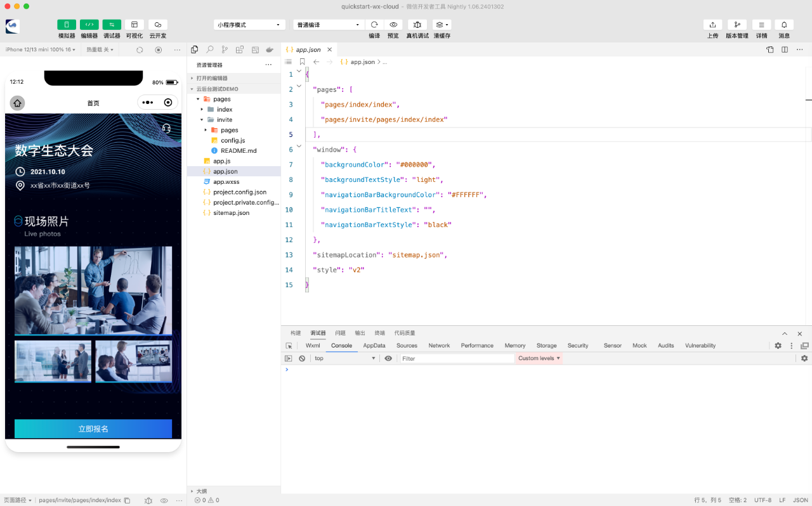Click the UTF-8 encoding indicator

[763, 500]
